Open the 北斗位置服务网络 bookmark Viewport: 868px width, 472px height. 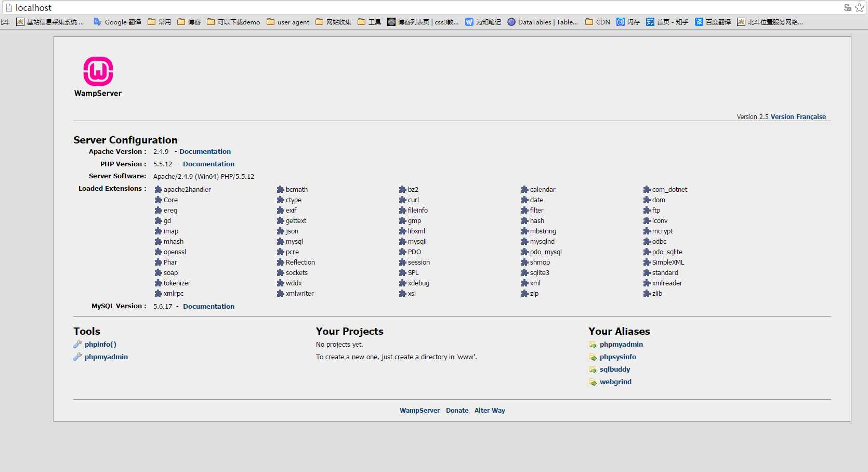[x=770, y=22]
